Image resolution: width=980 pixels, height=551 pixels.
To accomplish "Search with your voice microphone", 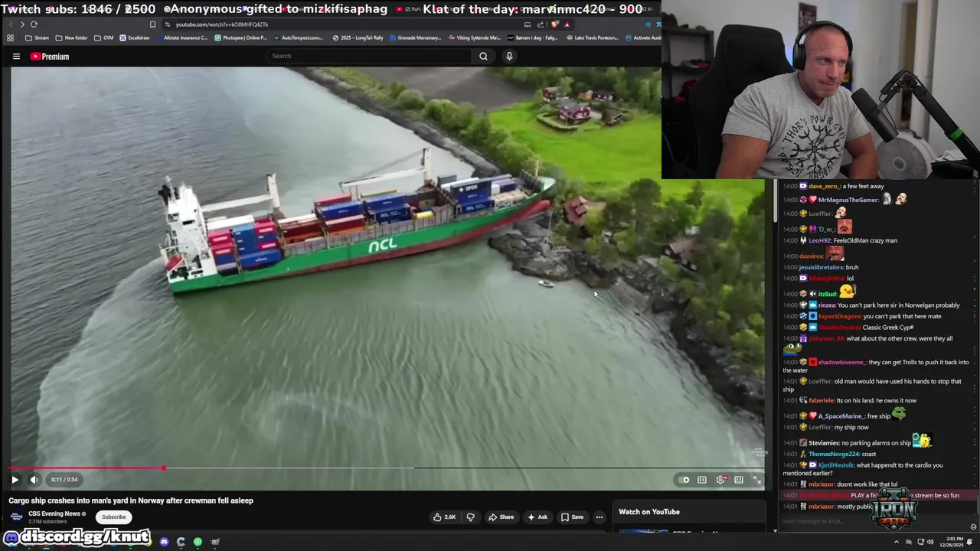I will click(509, 56).
